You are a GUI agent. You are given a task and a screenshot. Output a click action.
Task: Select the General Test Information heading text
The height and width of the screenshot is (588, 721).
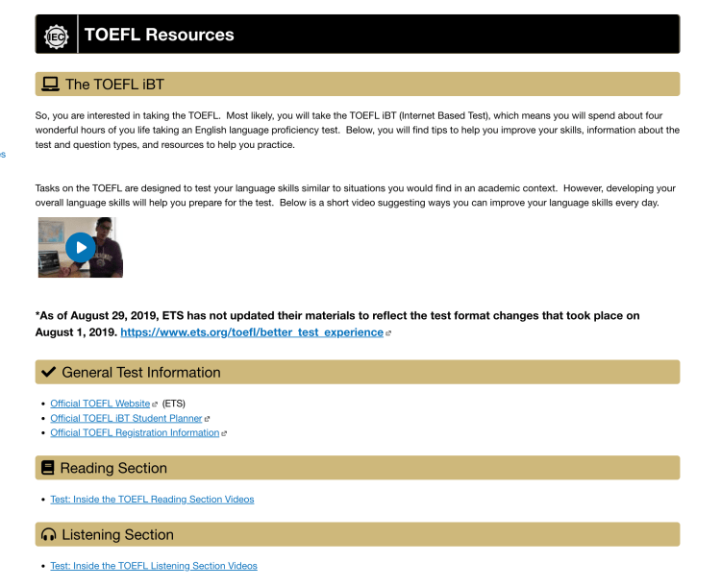pyautogui.click(x=141, y=373)
